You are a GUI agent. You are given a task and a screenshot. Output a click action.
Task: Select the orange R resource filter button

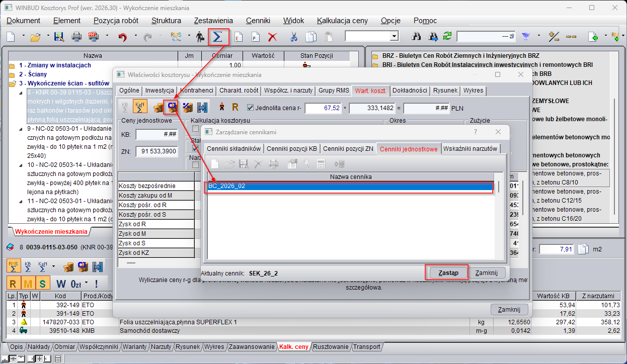13,284
